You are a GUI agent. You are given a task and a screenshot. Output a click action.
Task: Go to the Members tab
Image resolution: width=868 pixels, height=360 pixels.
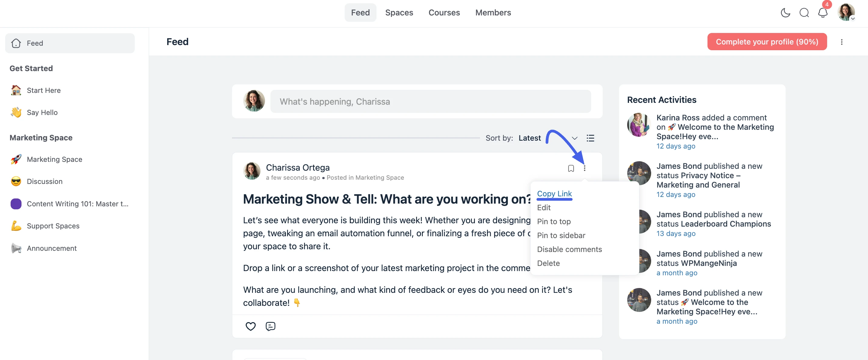coord(493,12)
